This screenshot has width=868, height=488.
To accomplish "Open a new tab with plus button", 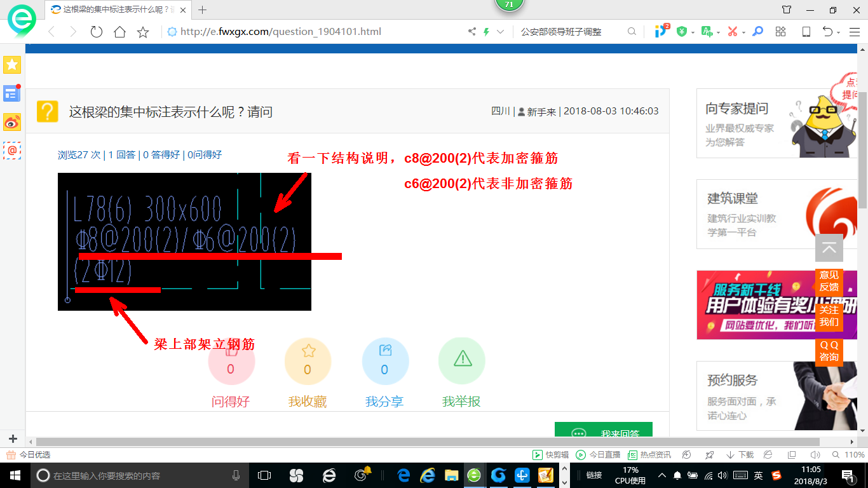I will 203,10.
